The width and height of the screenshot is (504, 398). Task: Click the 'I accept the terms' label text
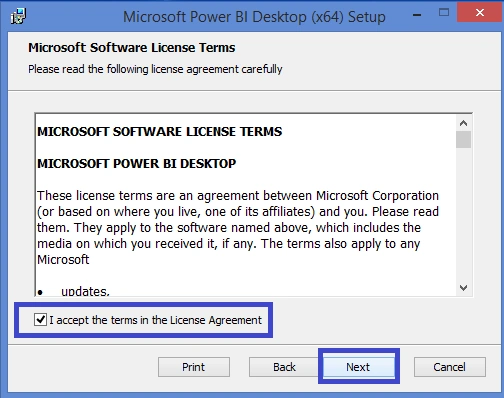(x=155, y=320)
